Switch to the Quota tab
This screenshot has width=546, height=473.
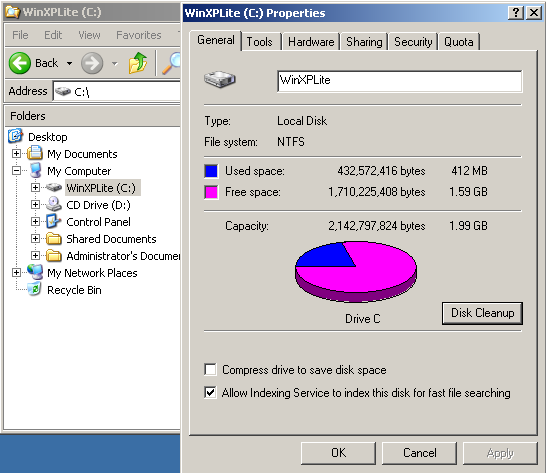(459, 42)
